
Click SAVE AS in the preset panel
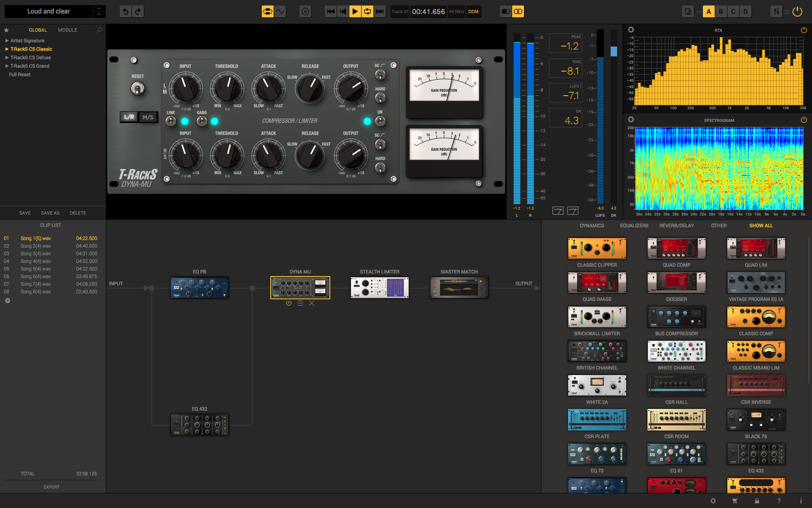click(50, 213)
